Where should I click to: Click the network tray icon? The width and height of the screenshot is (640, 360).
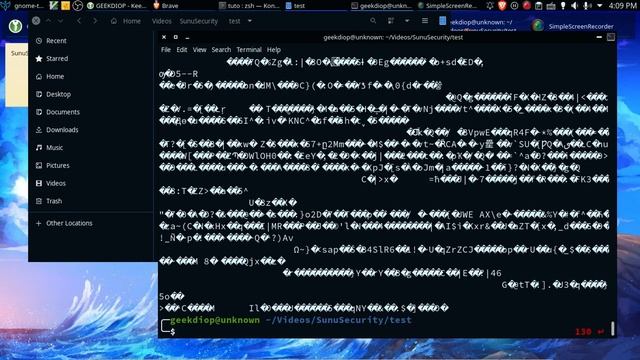(551, 6)
